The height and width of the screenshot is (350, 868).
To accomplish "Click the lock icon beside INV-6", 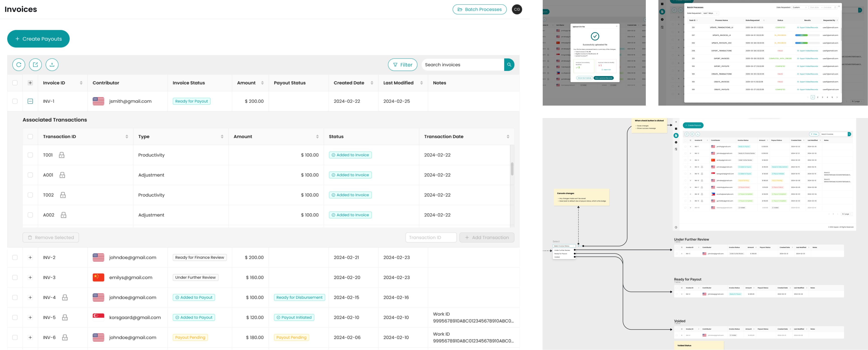I will click(x=65, y=338).
